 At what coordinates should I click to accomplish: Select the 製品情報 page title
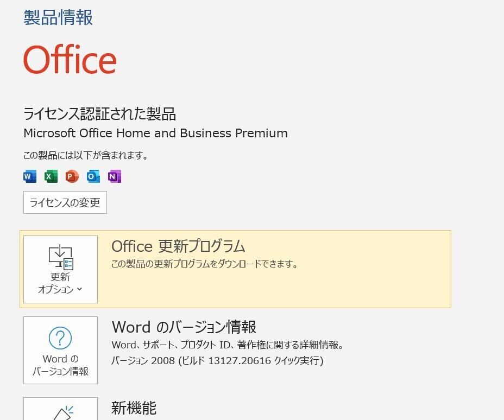click(x=58, y=17)
